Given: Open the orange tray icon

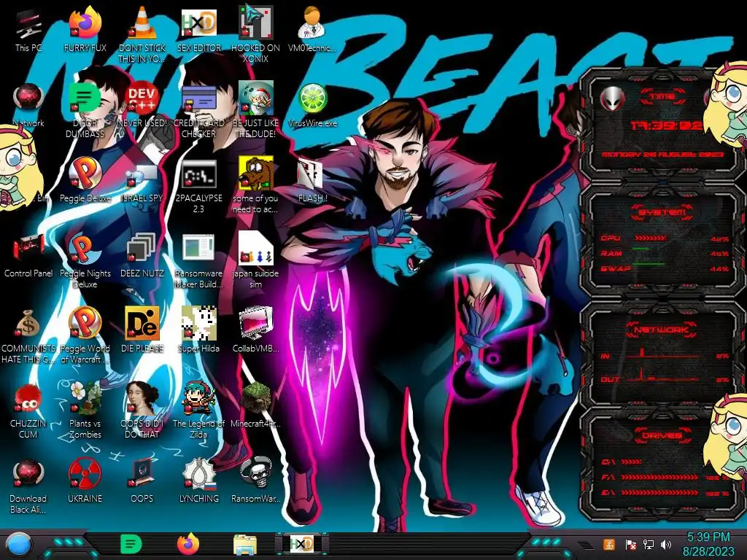Looking at the screenshot, I should [609, 544].
